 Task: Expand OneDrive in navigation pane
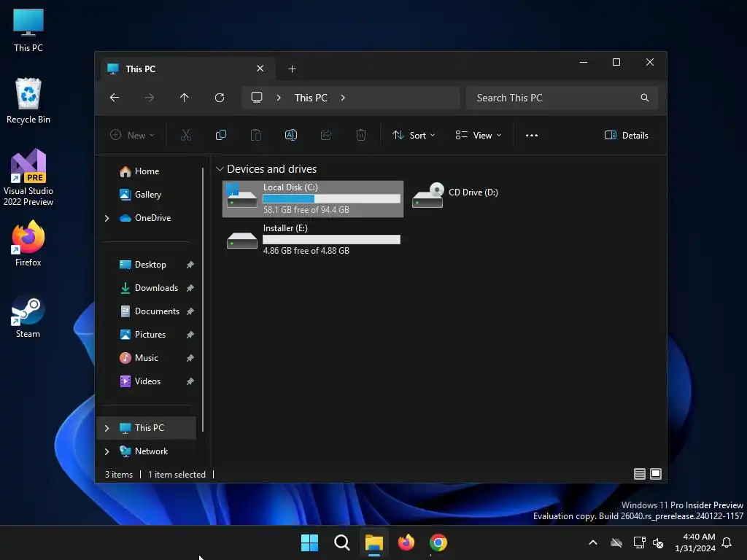coord(107,218)
